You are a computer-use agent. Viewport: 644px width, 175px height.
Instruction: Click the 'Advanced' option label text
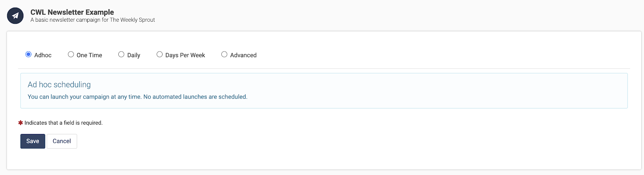[x=243, y=55]
